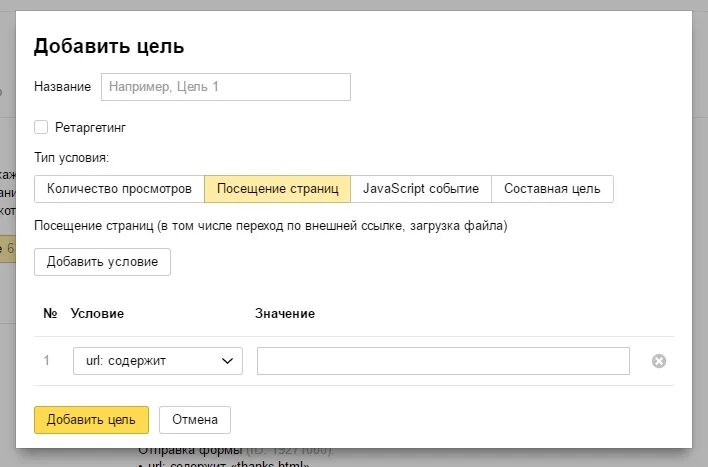
Task: Click the Добавить условие button
Action: (102, 262)
